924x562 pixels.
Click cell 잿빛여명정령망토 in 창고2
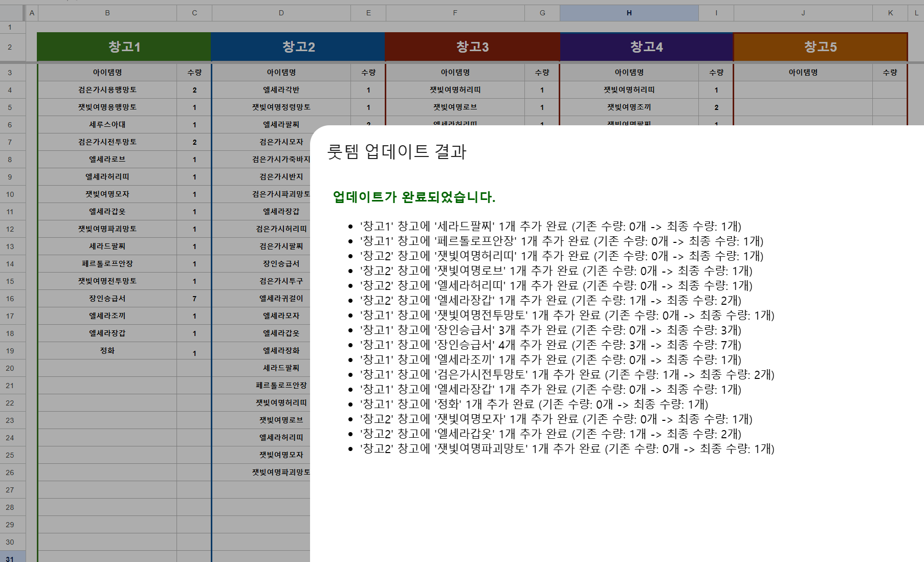click(281, 107)
